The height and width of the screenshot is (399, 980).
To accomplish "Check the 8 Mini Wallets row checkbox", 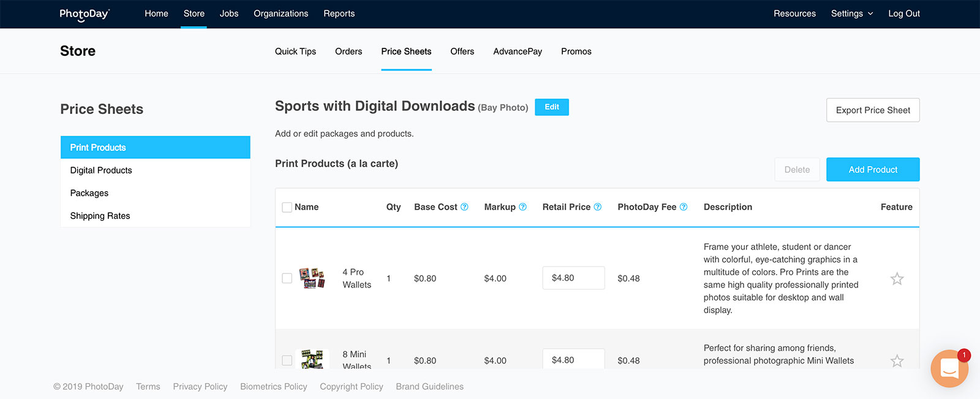I will click(287, 360).
